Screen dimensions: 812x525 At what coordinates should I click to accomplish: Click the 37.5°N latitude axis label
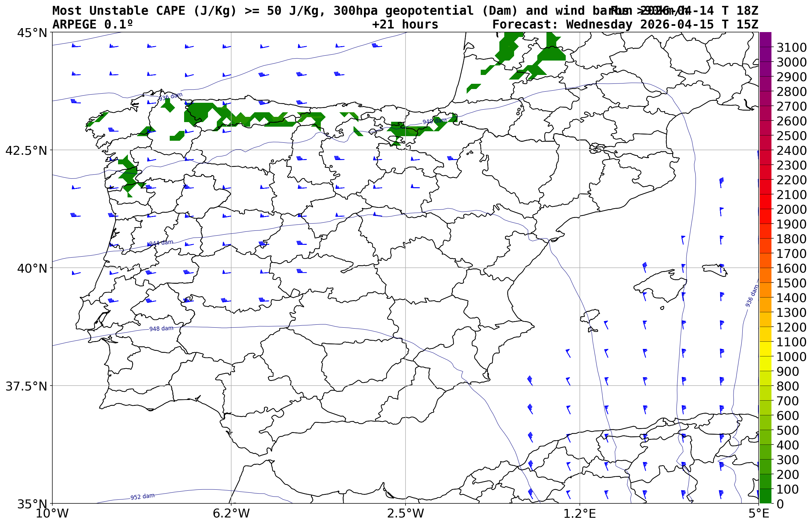(x=26, y=386)
